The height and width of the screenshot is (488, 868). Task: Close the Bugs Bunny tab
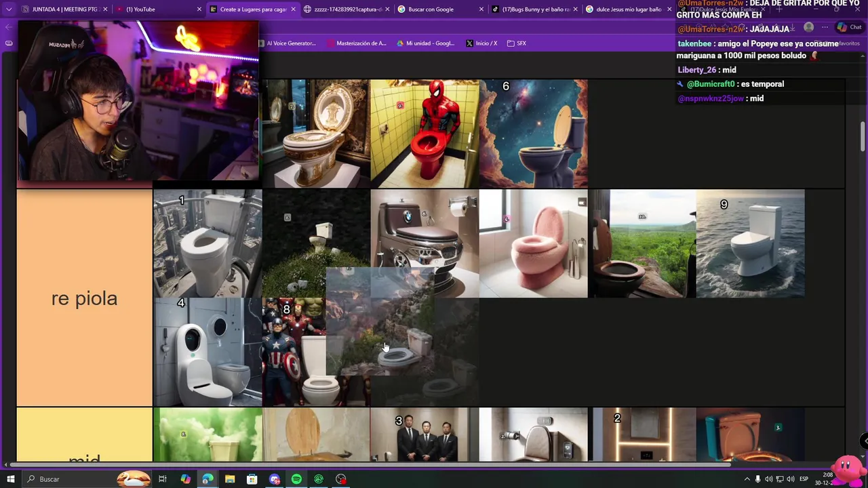point(575,9)
